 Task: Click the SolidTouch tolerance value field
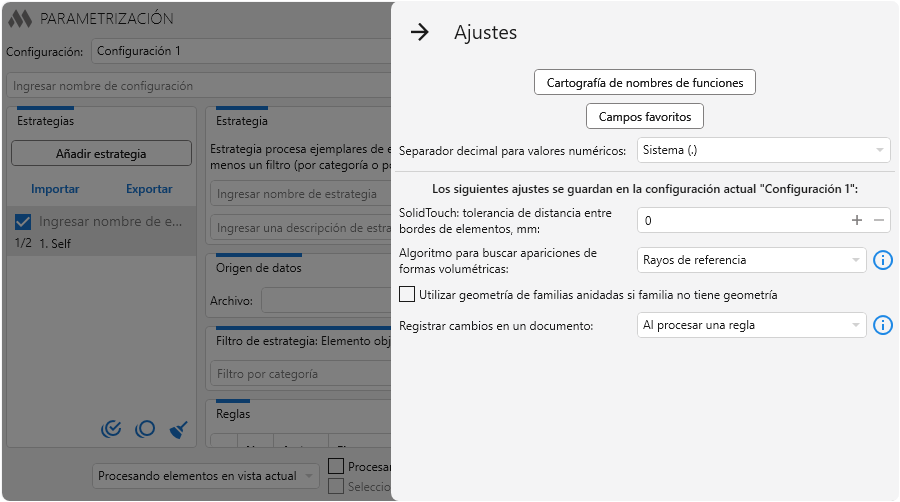740,220
